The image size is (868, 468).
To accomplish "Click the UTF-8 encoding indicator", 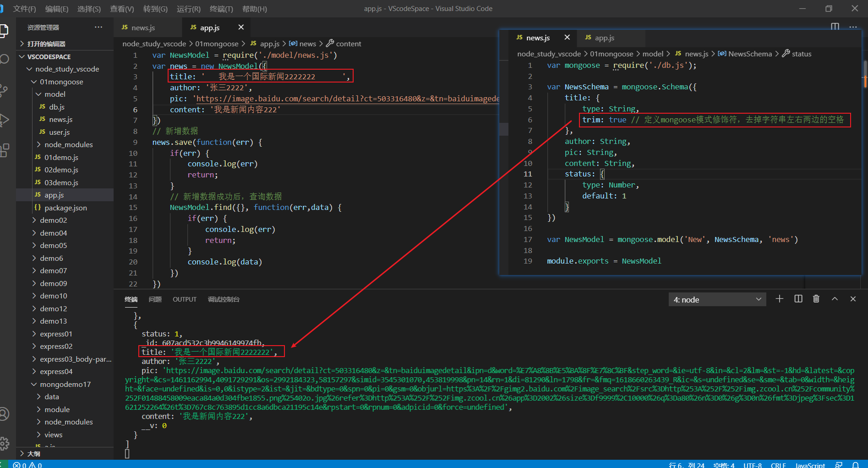I will coord(753,465).
